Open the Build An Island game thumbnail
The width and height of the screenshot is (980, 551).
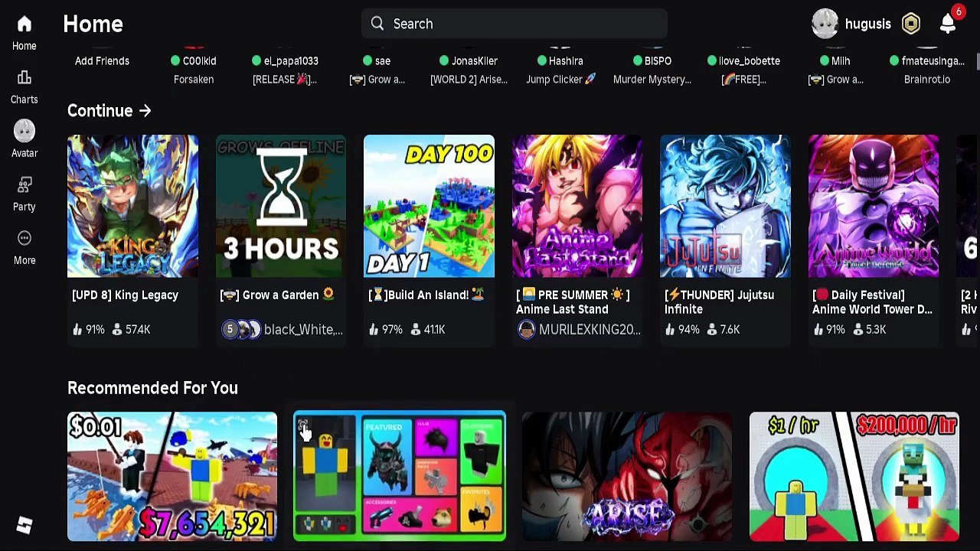[429, 206]
